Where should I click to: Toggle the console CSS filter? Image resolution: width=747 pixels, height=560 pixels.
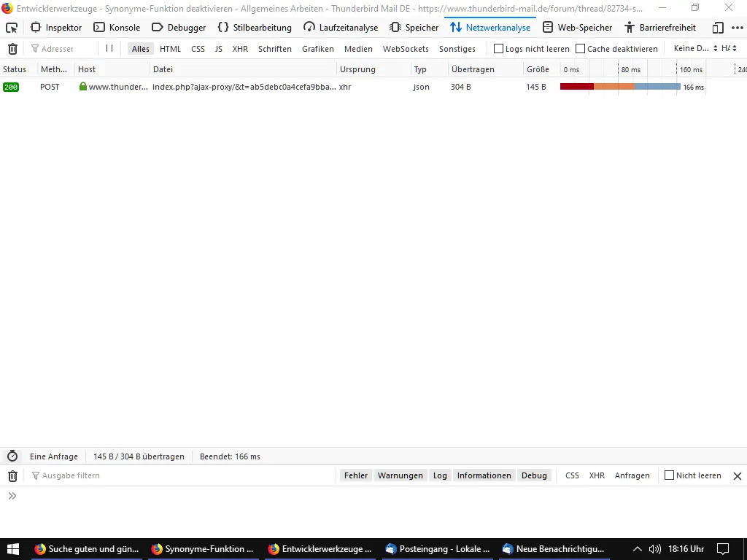[572, 475]
